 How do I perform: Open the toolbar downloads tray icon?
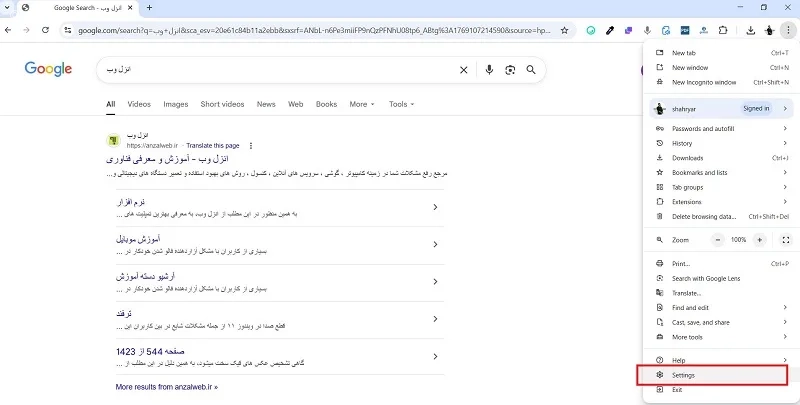click(751, 31)
